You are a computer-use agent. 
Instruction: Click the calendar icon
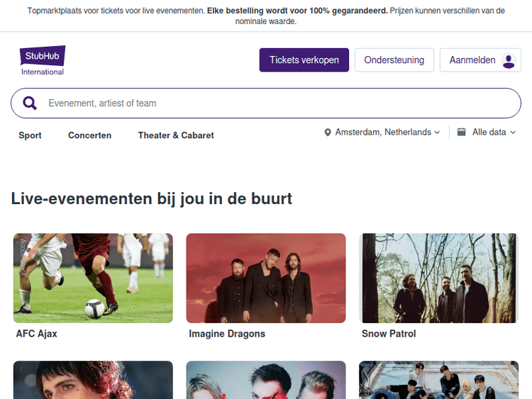point(462,132)
